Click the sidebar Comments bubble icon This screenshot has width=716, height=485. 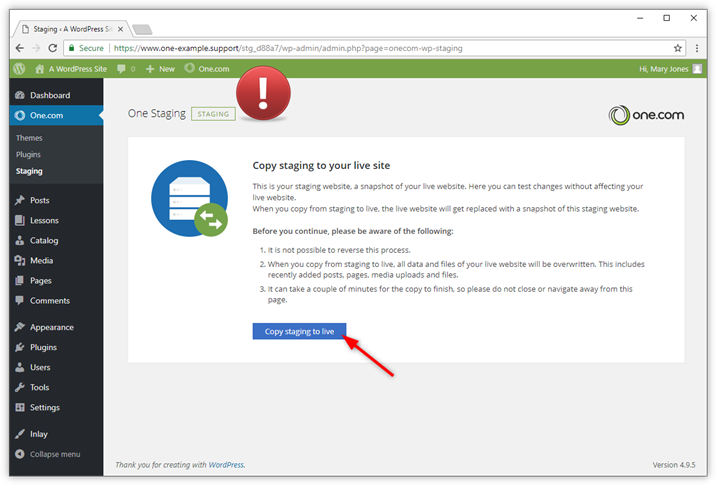(x=20, y=300)
